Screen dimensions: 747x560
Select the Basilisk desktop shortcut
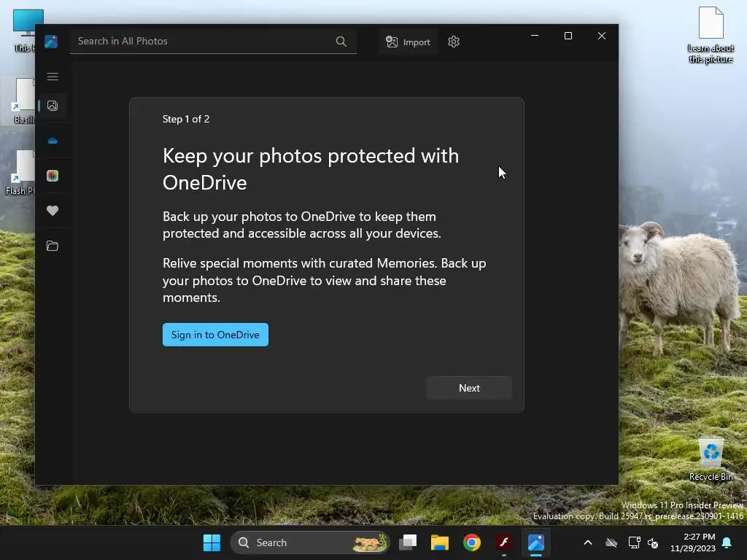pyautogui.click(x=24, y=101)
